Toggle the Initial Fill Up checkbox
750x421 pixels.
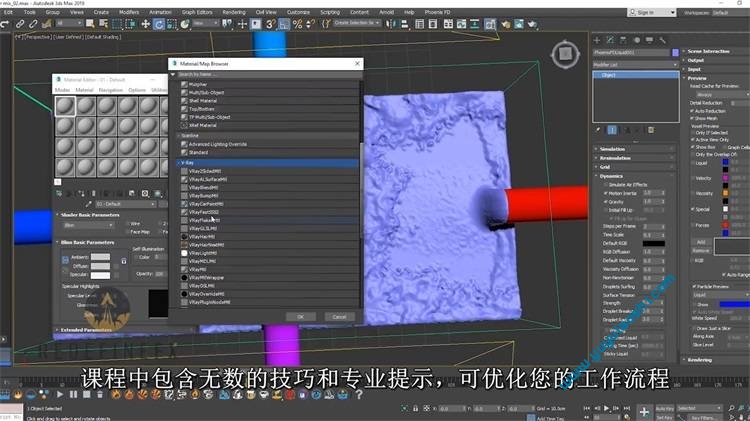click(607, 210)
